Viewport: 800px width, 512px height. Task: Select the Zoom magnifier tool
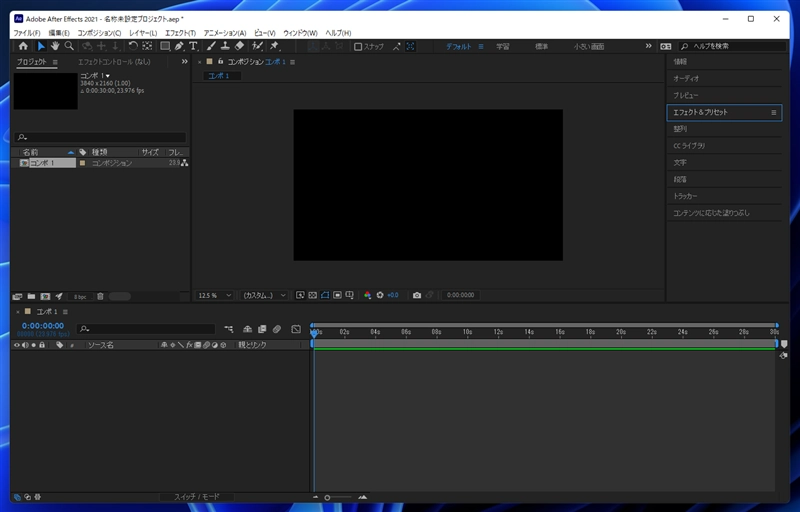pos(69,46)
